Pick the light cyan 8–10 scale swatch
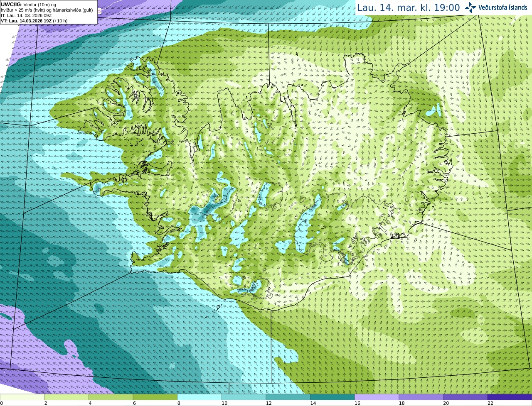This screenshot has width=532, height=406. coord(199,397)
